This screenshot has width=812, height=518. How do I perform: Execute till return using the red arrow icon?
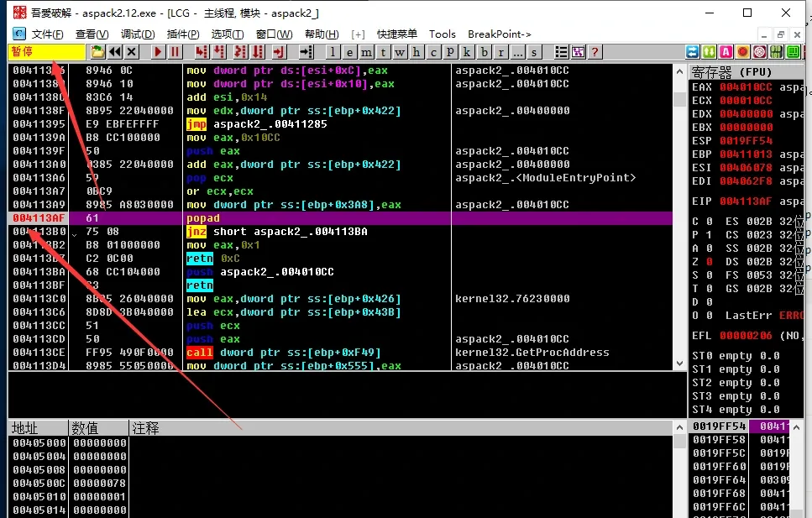(x=279, y=52)
